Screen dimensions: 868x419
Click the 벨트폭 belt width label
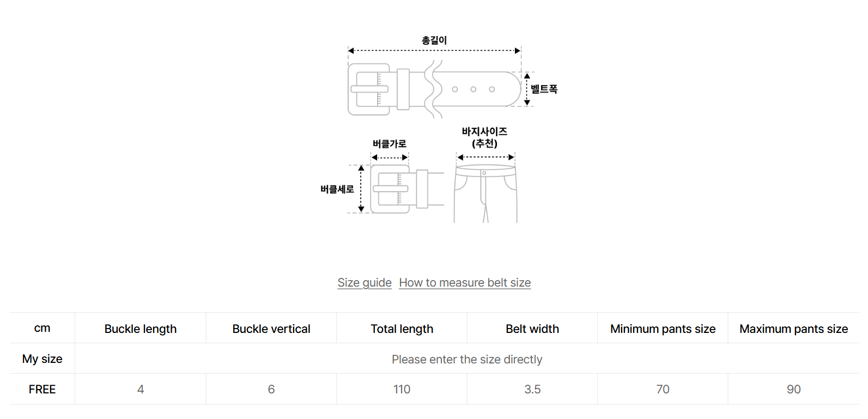(544, 89)
